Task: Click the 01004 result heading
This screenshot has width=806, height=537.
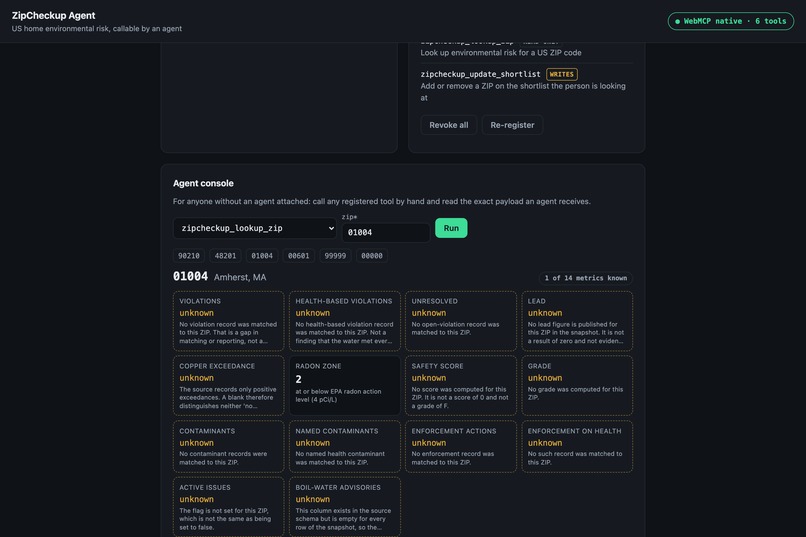Action: pyautogui.click(x=190, y=276)
